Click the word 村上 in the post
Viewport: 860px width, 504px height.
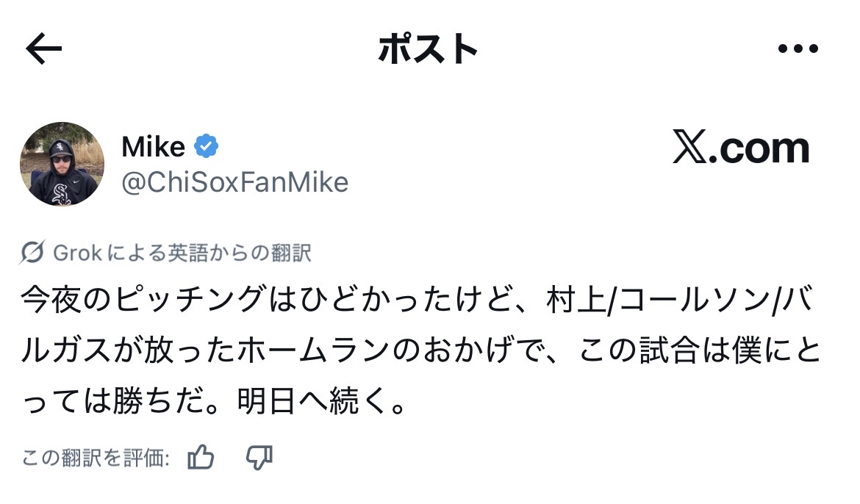576,300
